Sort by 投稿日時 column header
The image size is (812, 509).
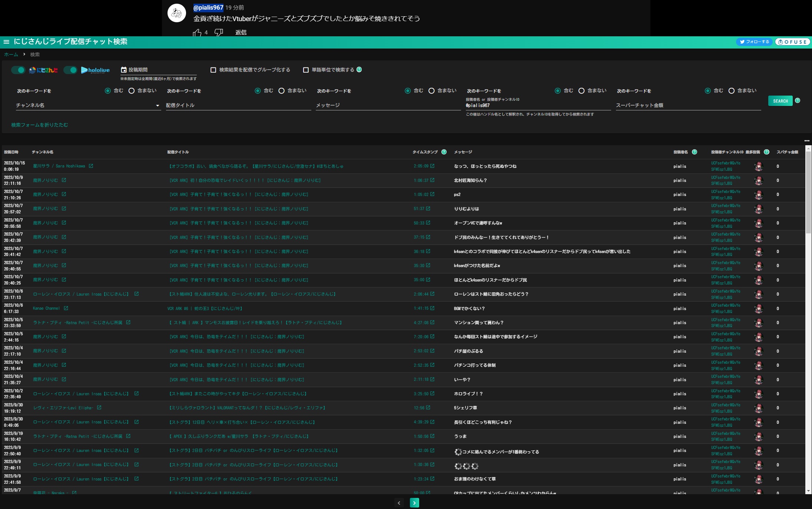(11, 152)
